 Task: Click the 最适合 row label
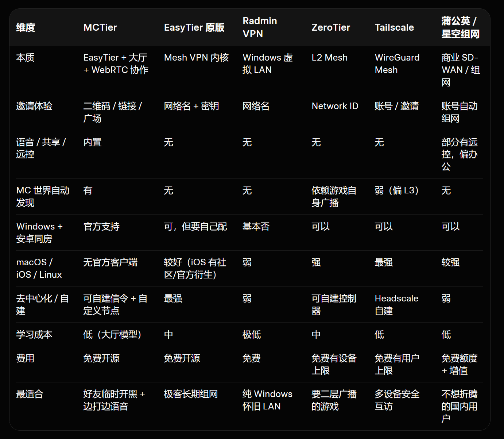(30, 394)
